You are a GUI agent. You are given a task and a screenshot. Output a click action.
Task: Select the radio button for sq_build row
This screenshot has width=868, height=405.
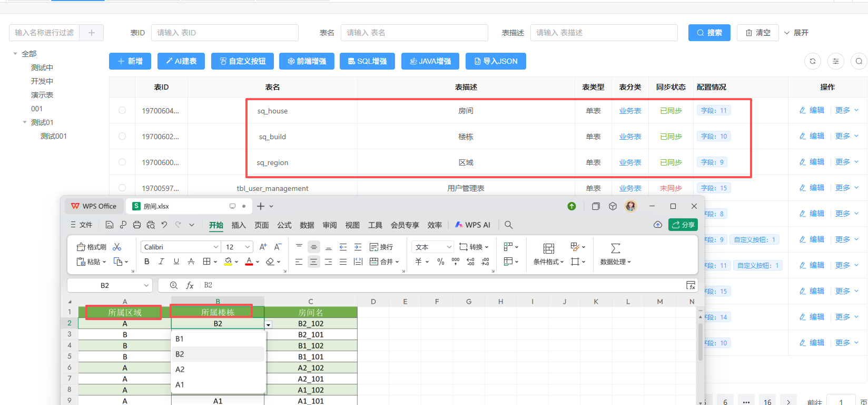click(x=122, y=136)
